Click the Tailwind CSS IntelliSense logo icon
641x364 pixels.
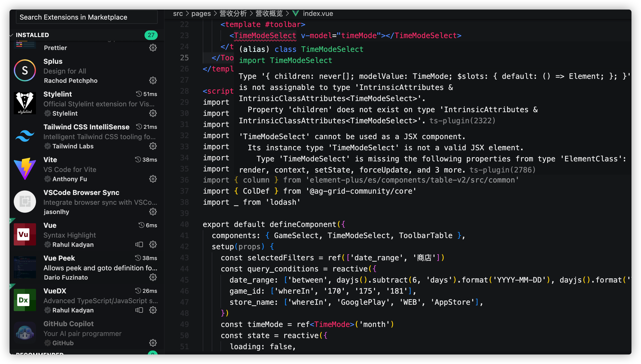click(x=25, y=136)
